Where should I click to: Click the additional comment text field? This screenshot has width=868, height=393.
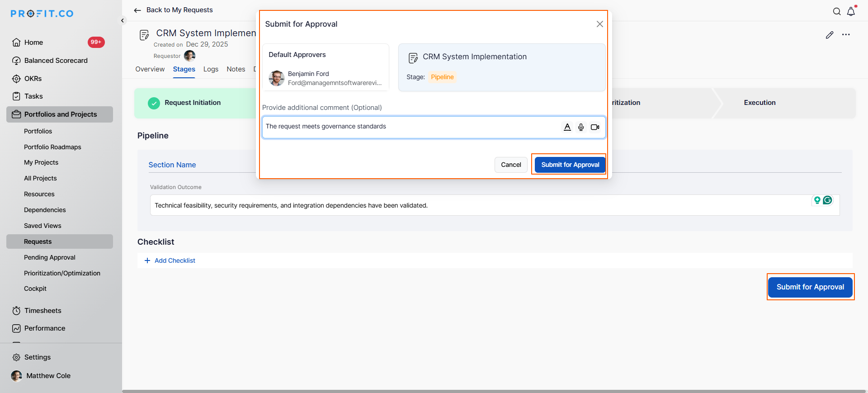409,127
